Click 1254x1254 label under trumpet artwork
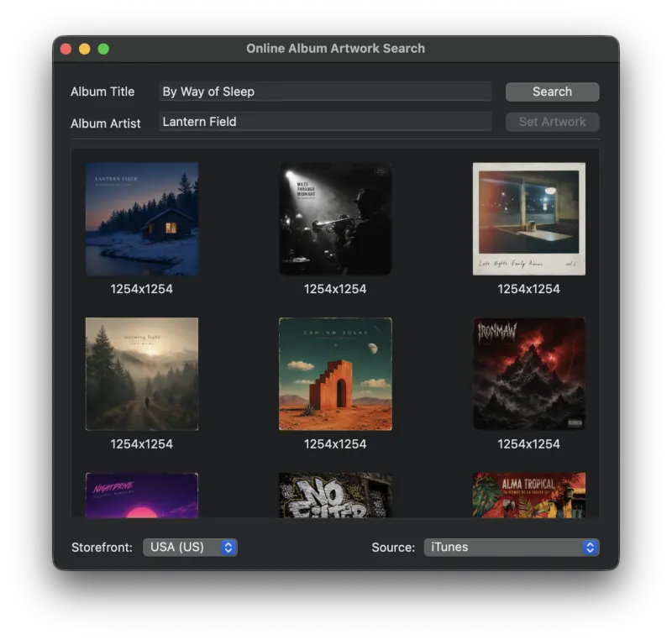Screen dimensions: 672x640 coord(335,289)
